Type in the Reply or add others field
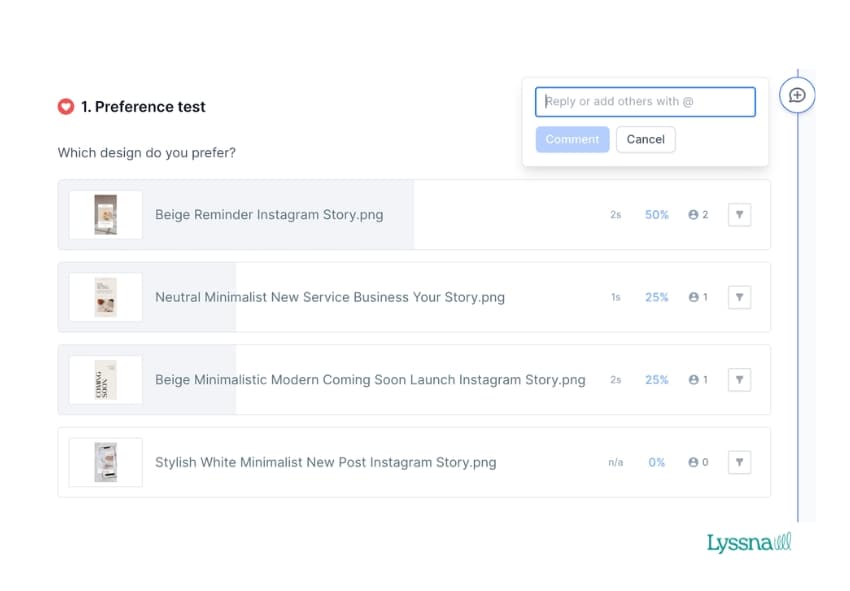Image resolution: width=850 pixels, height=591 pixels. (645, 102)
